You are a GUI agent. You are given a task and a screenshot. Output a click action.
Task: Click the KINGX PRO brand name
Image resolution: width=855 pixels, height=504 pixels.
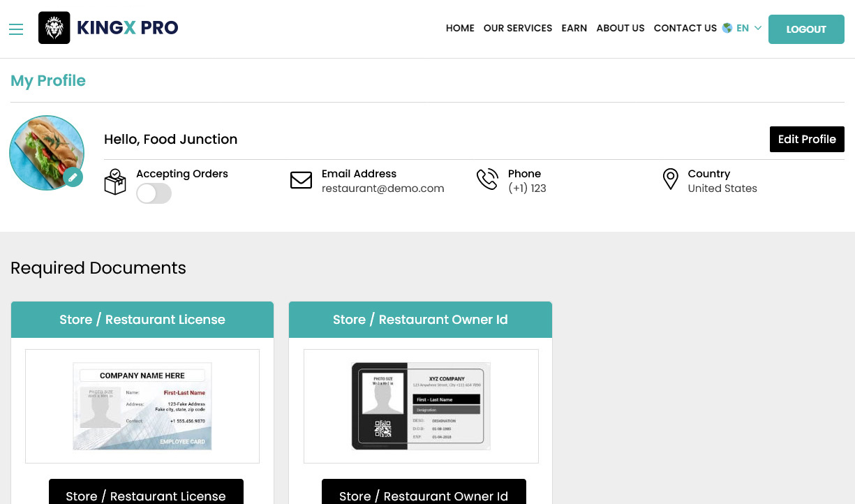(x=127, y=28)
